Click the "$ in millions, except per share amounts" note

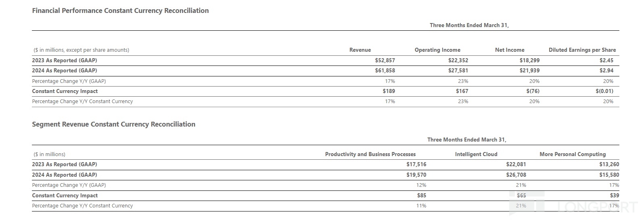click(x=81, y=50)
